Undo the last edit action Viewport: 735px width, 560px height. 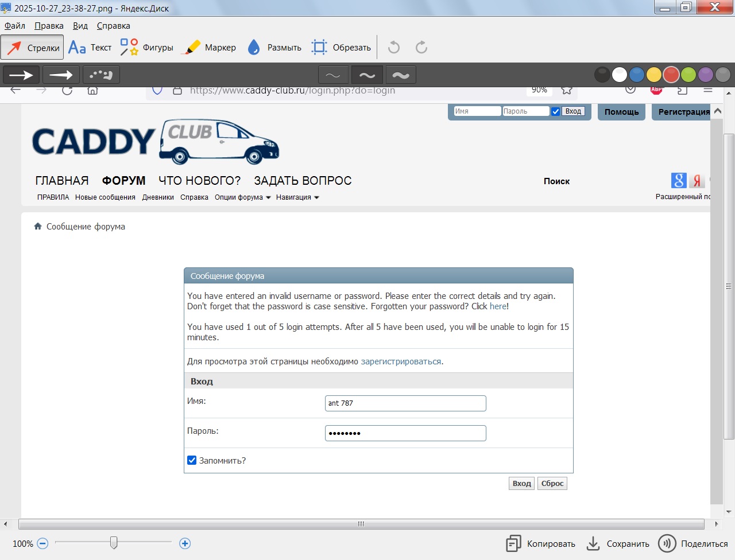394,48
